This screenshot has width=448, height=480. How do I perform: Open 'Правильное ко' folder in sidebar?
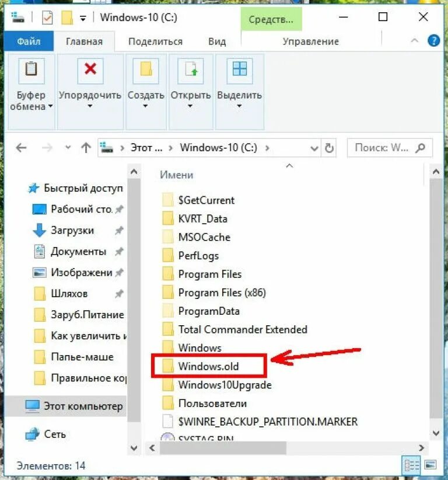point(79,378)
